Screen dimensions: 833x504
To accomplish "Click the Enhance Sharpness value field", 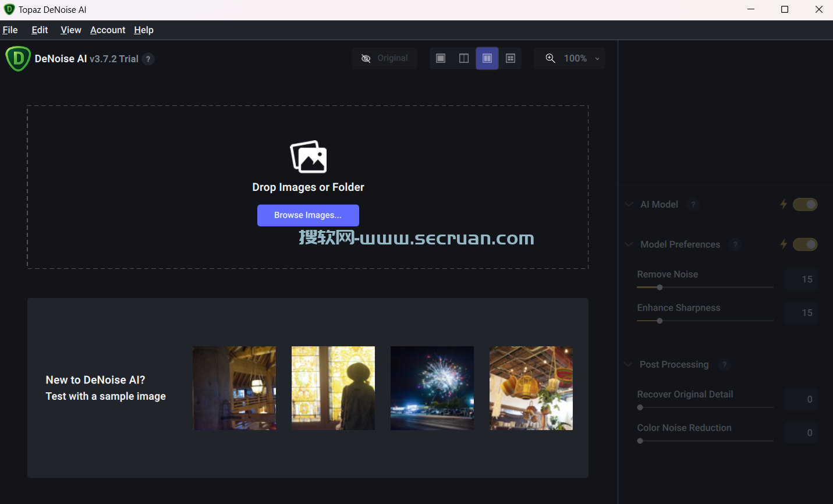I will 802,313.
